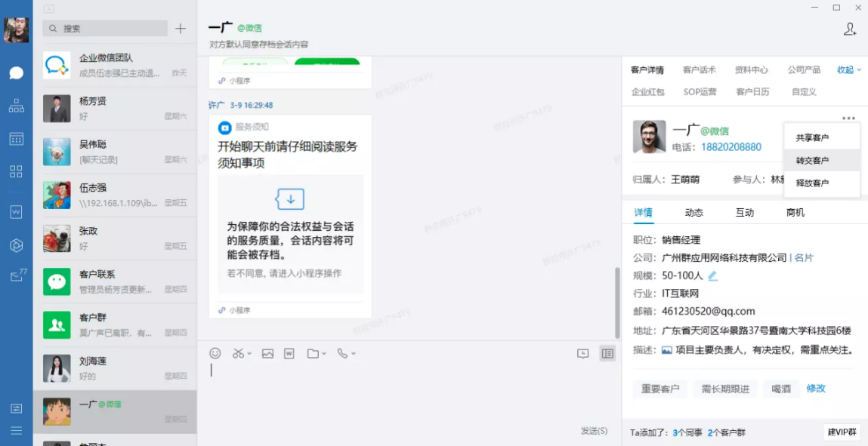868x446 pixels.
Task: Click the 建VIP群 button
Action: (842, 432)
